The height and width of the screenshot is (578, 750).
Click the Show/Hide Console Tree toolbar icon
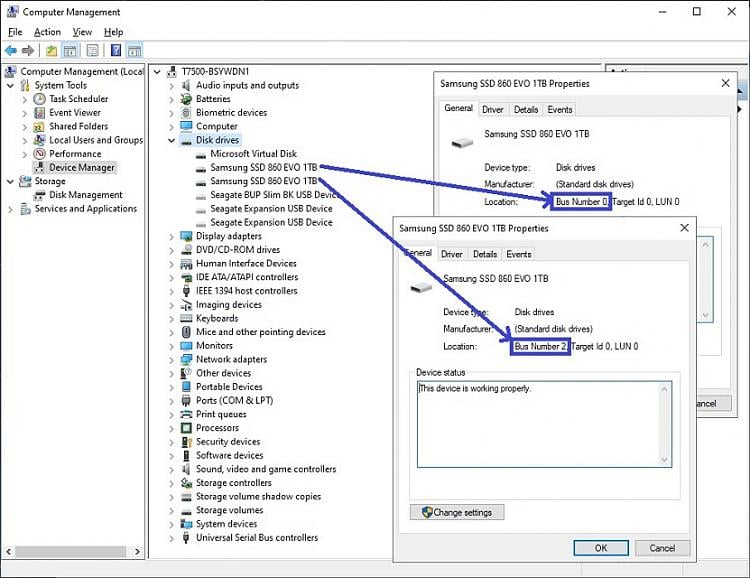click(x=70, y=50)
